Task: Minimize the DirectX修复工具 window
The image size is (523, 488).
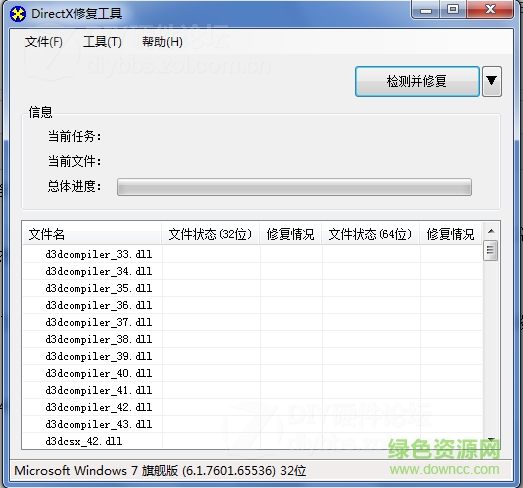Action: 426,10
